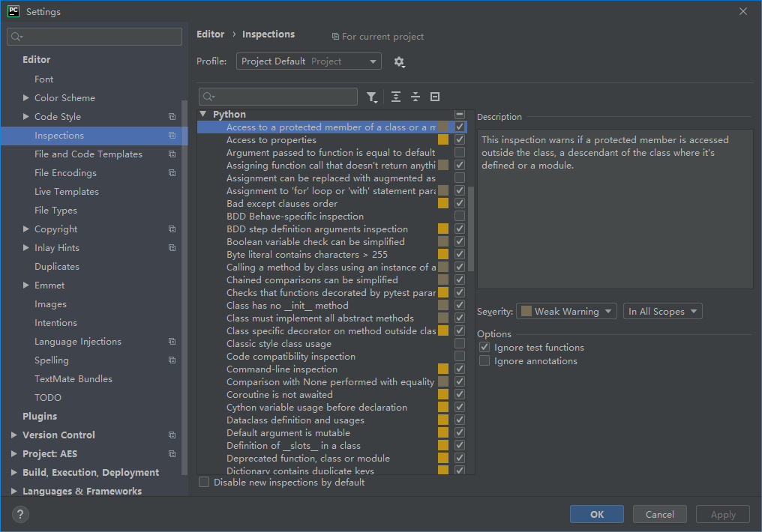Click the Apply button
This screenshot has width=762, height=532.
point(723,514)
